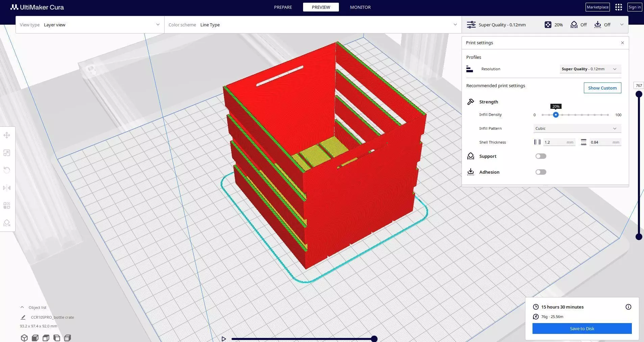The image size is (644, 342).
Task: Open the View type dropdown
Action: click(90, 25)
